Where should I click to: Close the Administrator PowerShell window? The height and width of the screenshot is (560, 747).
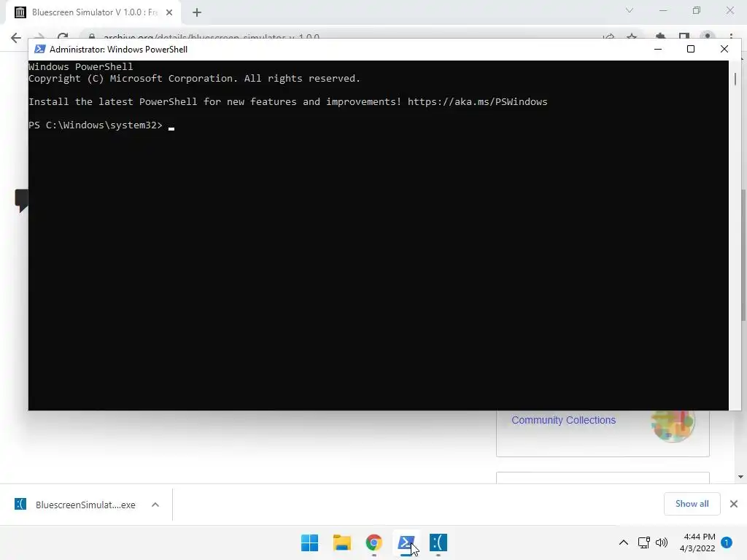pyautogui.click(x=724, y=49)
